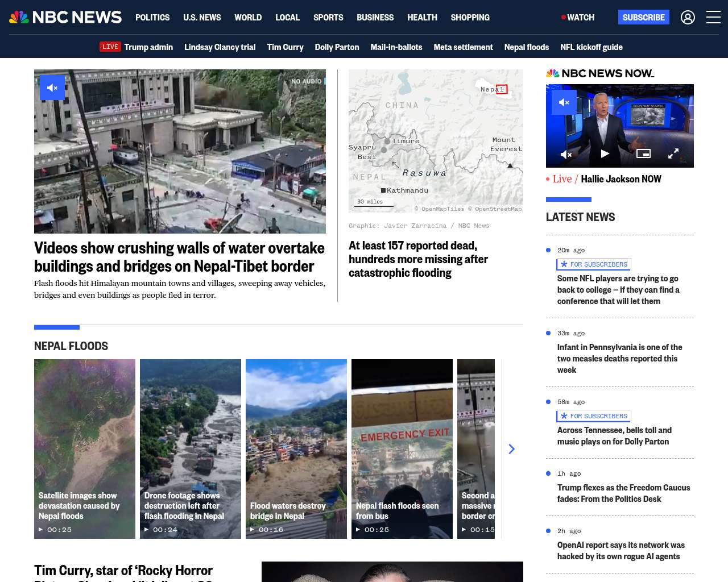
Task: Click the 'Graphic: Javier Zarracina' credit text
Action: (x=419, y=226)
